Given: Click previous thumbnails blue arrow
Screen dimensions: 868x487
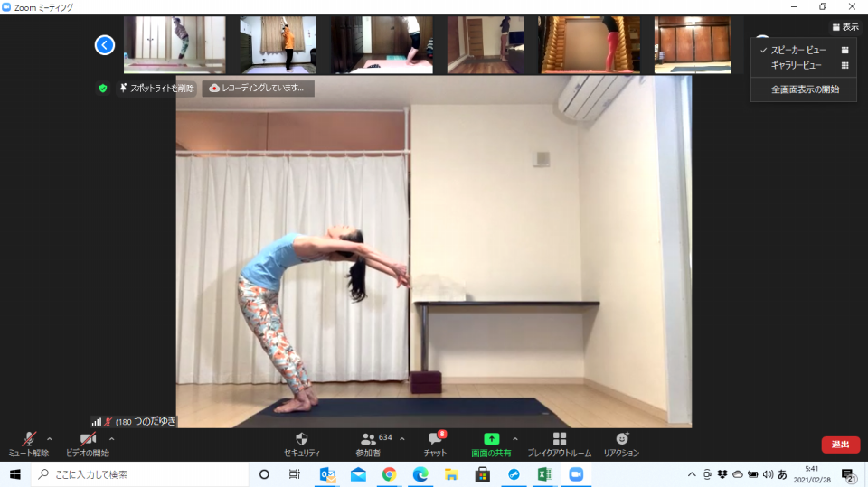Looking at the screenshot, I should [x=105, y=45].
